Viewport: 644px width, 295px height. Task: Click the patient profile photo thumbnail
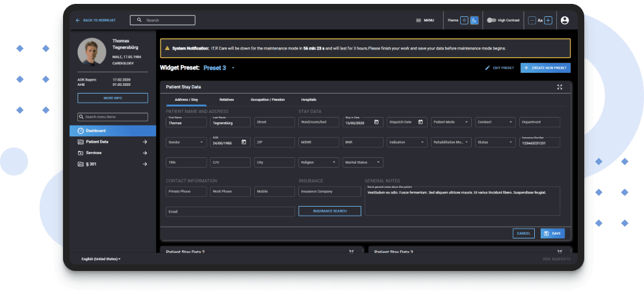[92, 52]
